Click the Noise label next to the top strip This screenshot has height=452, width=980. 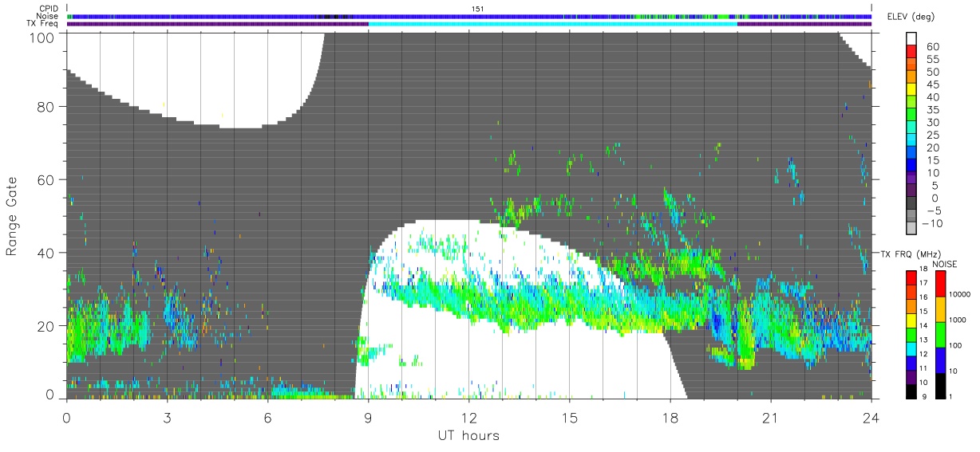tap(48, 16)
